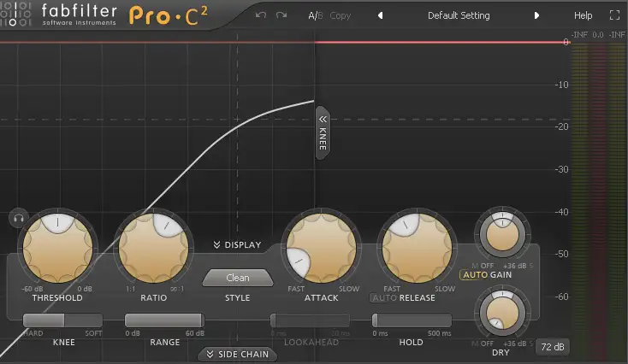Open the Help menu
Image resolution: width=628 pixels, height=364 pixels.
[583, 15]
